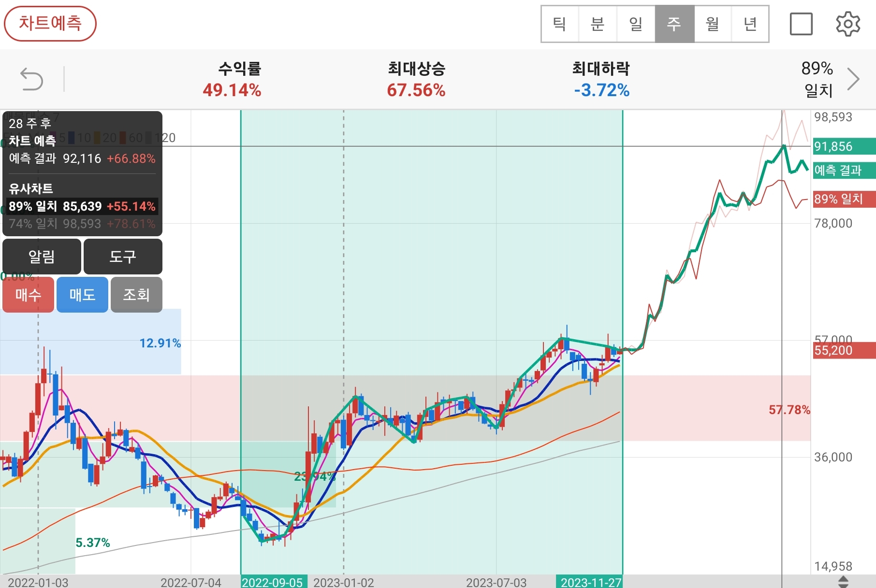Click the green 예측 결과 axis label
This screenshot has height=588, width=876.
click(844, 170)
